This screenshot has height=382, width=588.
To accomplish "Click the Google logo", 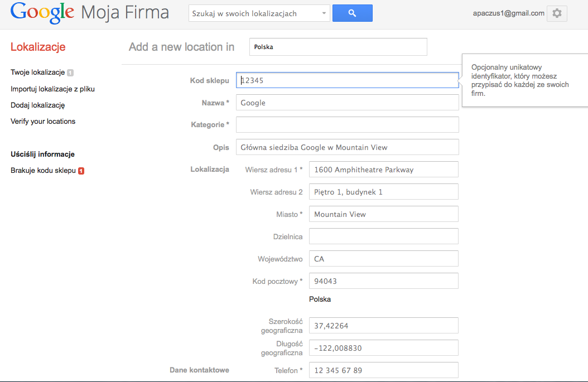I will pyautogui.click(x=42, y=13).
